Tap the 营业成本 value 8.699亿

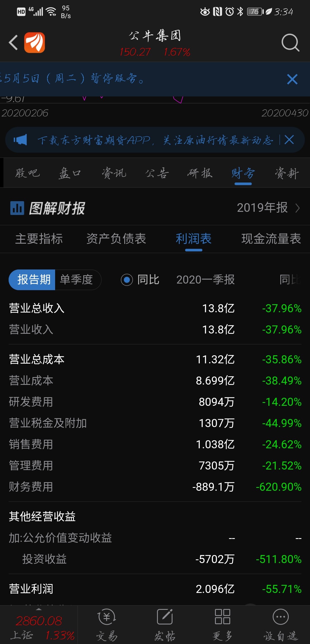click(x=215, y=381)
